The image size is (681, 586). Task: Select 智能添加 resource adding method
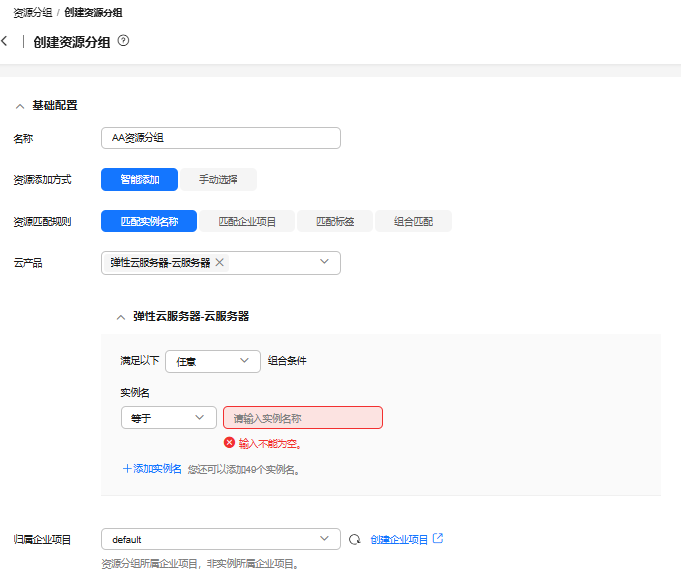(139, 179)
